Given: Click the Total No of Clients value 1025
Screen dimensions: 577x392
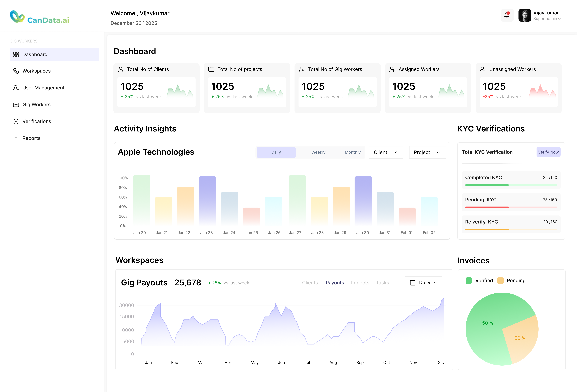Looking at the screenshot, I should coord(132,86).
